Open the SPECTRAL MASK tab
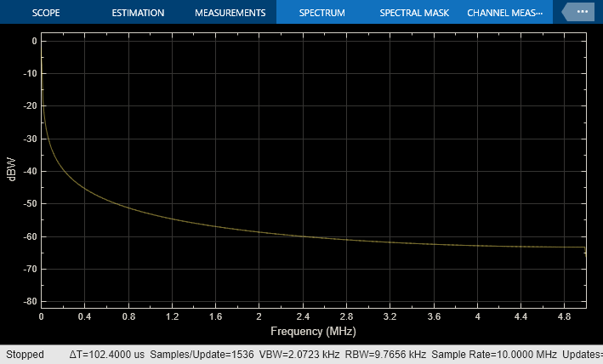Screen dimensions: 603x364 click(x=413, y=13)
